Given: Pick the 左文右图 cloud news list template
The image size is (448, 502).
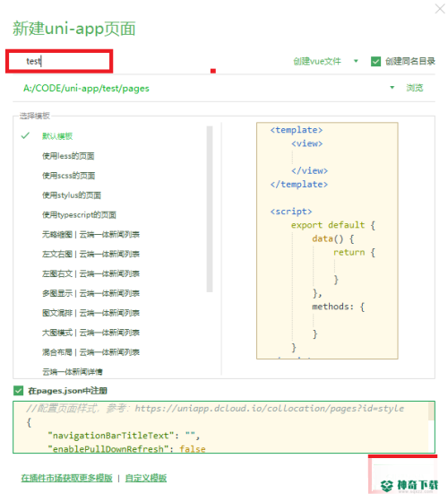Looking at the screenshot, I should point(90,254).
